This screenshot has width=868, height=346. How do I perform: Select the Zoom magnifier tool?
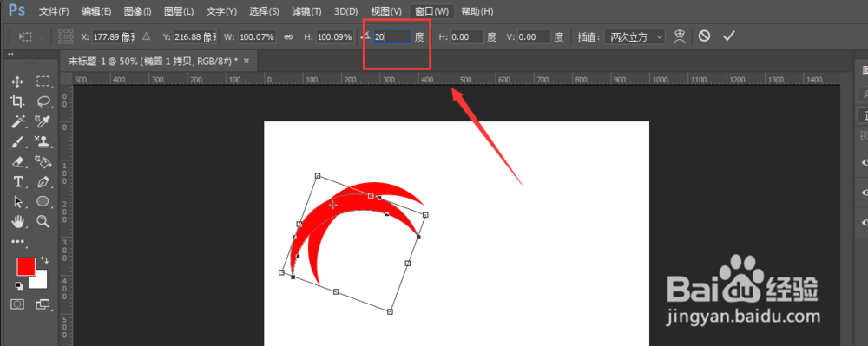[x=43, y=222]
